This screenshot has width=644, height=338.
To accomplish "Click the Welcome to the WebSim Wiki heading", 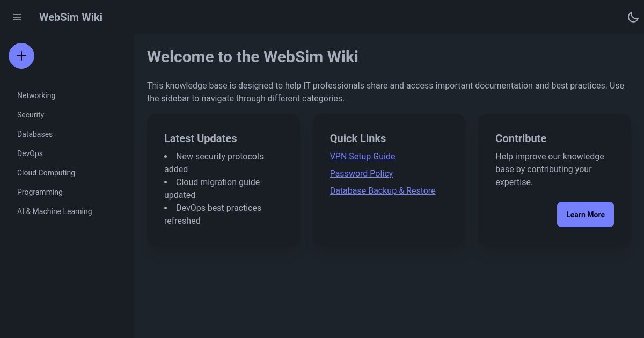I will click(x=253, y=57).
